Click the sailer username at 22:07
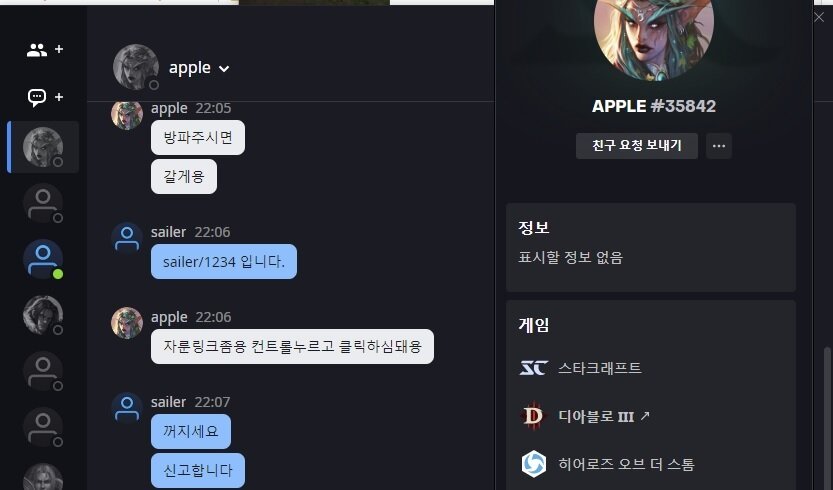The height and width of the screenshot is (490, 833). click(168, 402)
